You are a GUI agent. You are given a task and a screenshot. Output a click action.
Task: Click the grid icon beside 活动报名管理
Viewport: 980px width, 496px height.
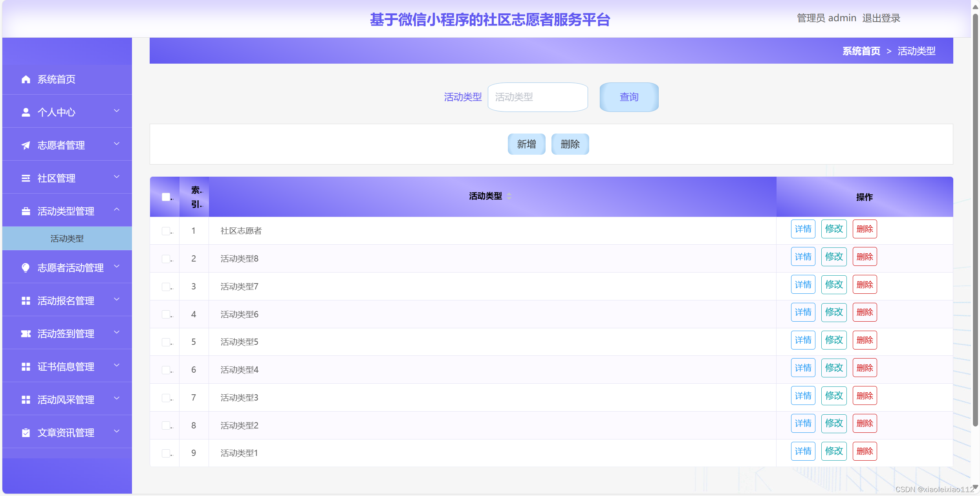pyautogui.click(x=26, y=301)
